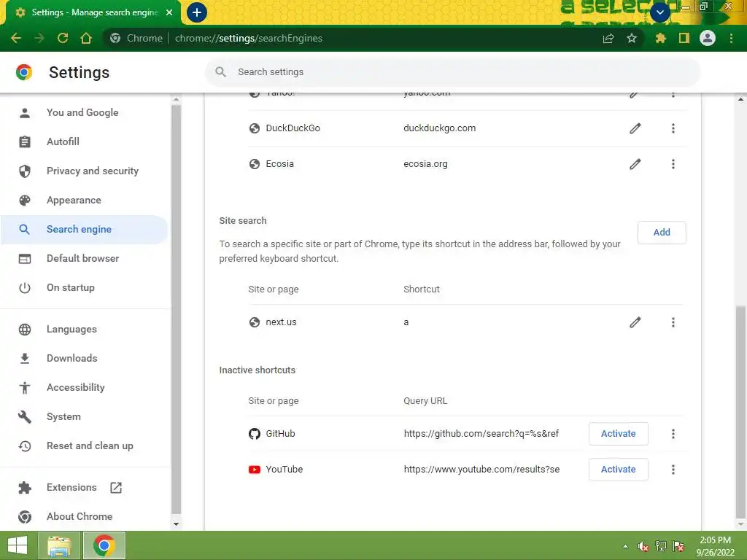
Task: Edit the Ecosia search engine
Action: tap(635, 164)
